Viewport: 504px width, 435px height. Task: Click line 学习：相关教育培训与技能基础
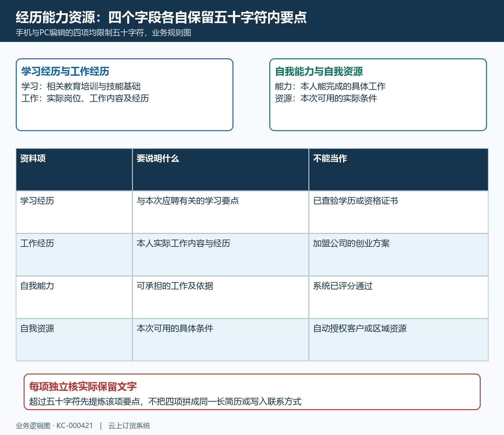(x=81, y=86)
